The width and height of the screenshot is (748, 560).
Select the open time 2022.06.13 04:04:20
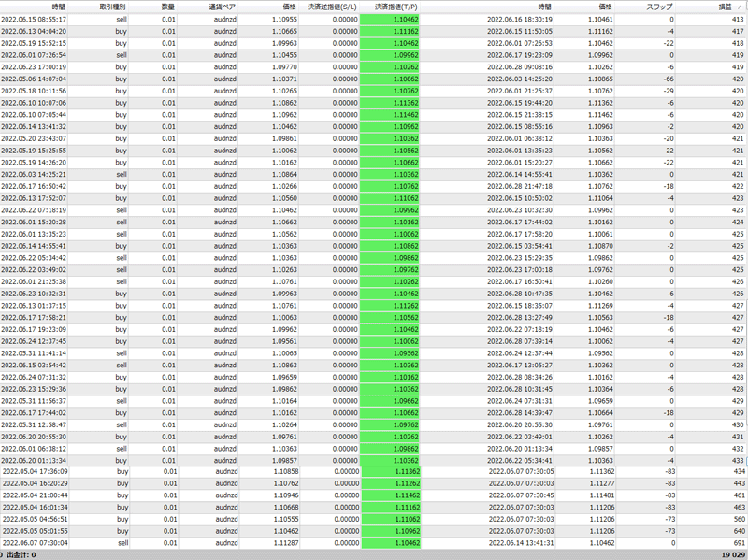(34, 32)
